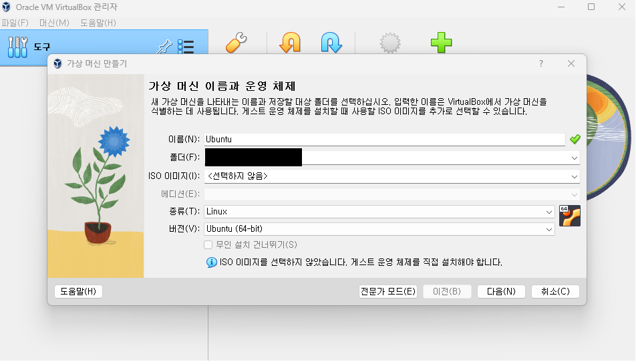Open the Version (버전) Ubuntu 64-bit dropdown
This screenshot has height=364, width=636.
click(x=379, y=229)
